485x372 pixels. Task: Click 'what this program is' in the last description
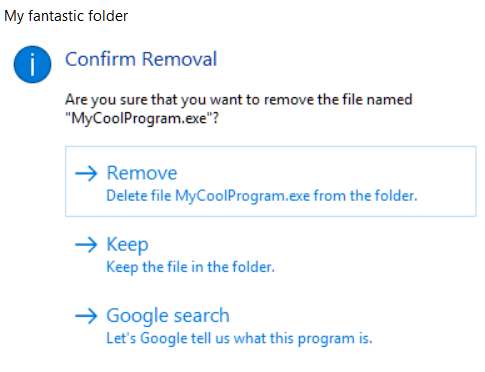pyautogui.click(x=303, y=339)
